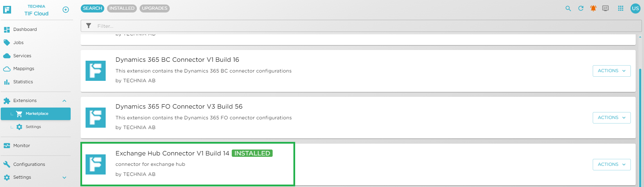Open Extensions Settings sub-item
Screen dimensions: 644x187
pyautogui.click(x=33, y=127)
